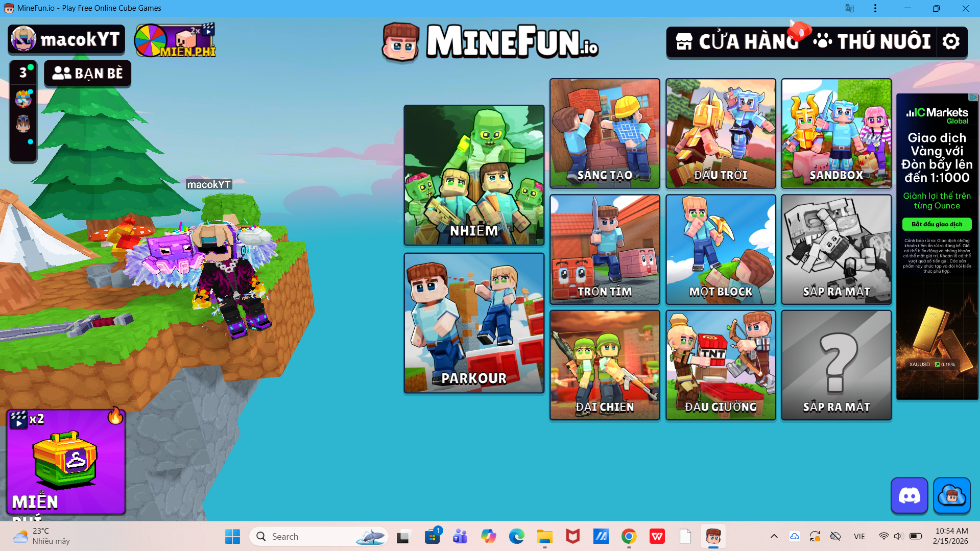Click the macokYT profile avatar
This screenshot has width=980, height=551.
tap(23, 39)
